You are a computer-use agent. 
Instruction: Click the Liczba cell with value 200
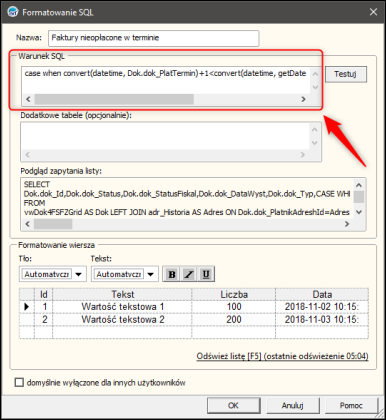[234, 319]
